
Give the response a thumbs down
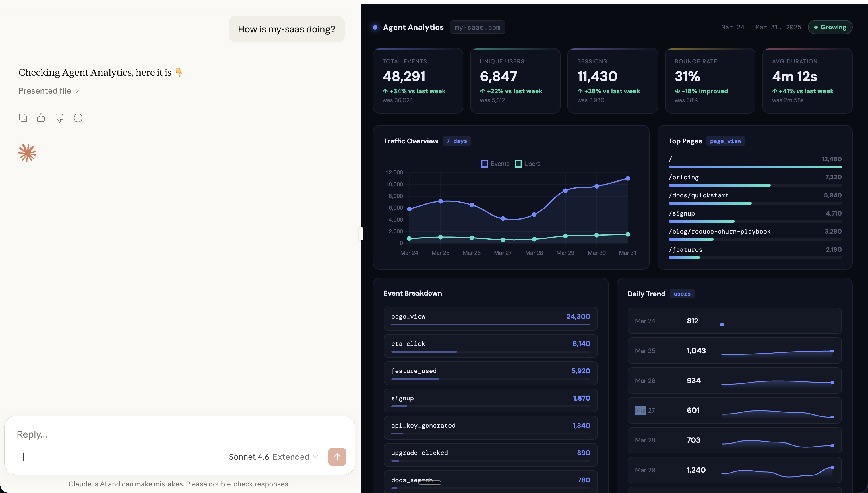59,118
